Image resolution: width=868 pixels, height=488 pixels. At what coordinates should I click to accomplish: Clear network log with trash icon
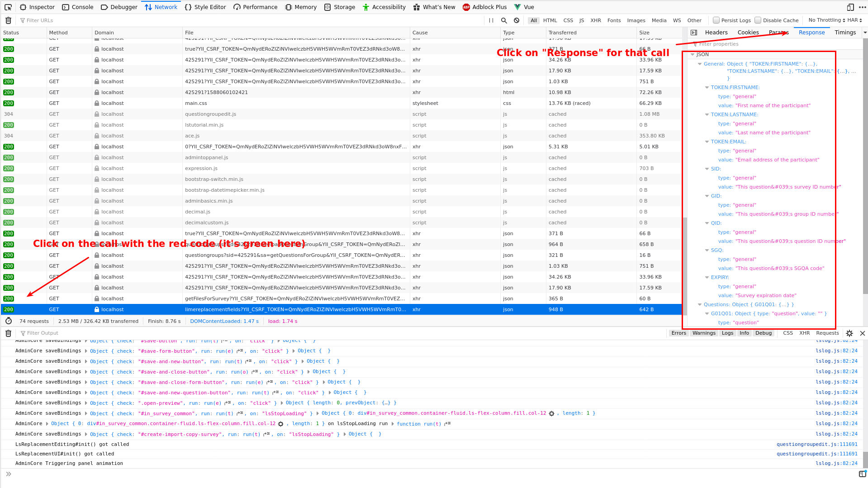[8, 20]
